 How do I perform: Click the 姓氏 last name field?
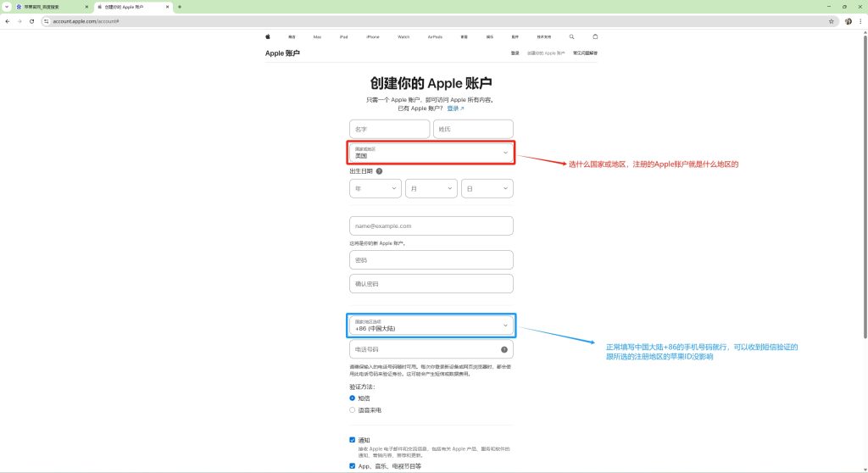473,129
